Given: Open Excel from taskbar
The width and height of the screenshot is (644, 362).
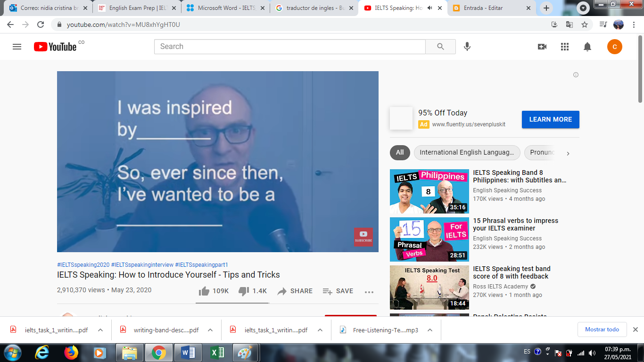Looking at the screenshot, I should 217,353.
